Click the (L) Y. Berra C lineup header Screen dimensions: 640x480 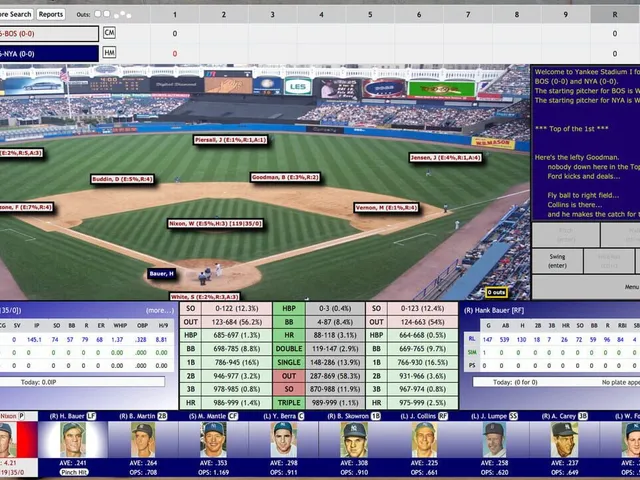tap(284, 416)
